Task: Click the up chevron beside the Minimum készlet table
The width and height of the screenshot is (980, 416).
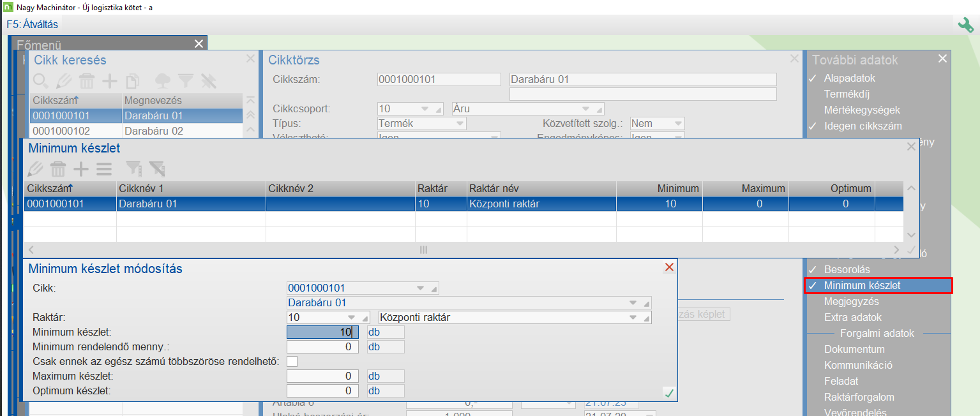Action: pyautogui.click(x=911, y=188)
